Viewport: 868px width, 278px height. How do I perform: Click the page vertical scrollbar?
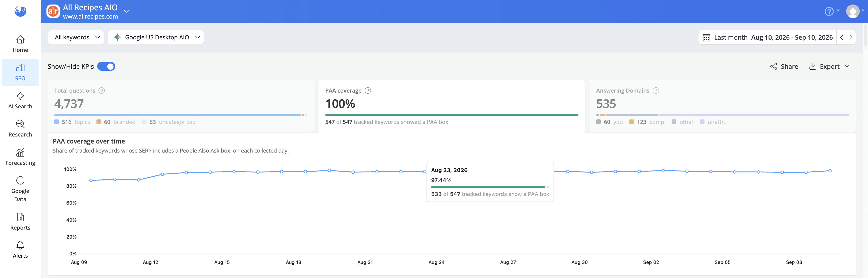click(x=865, y=35)
